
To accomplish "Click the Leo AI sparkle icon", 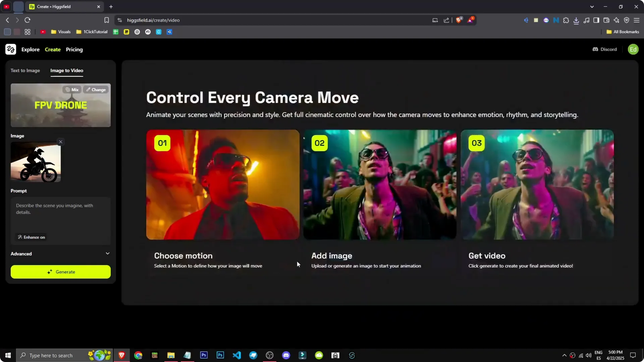I will 616,20.
